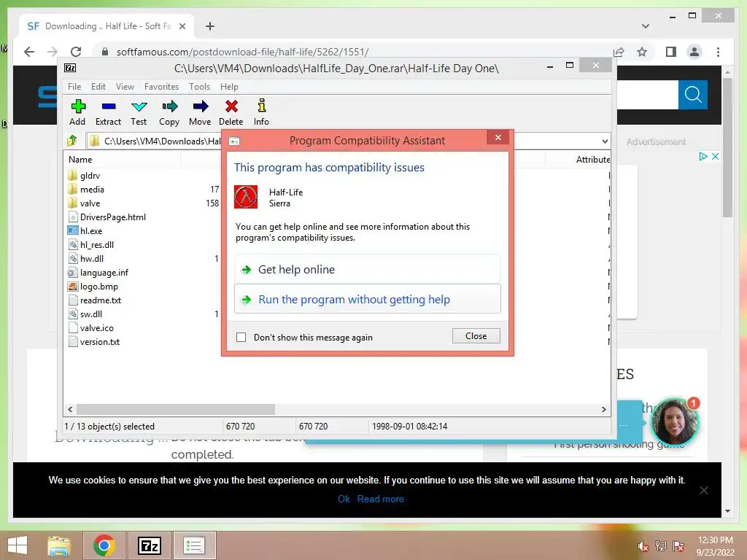Image resolution: width=747 pixels, height=560 pixels.
Task: Select the gldrv folder
Action: 90,176
